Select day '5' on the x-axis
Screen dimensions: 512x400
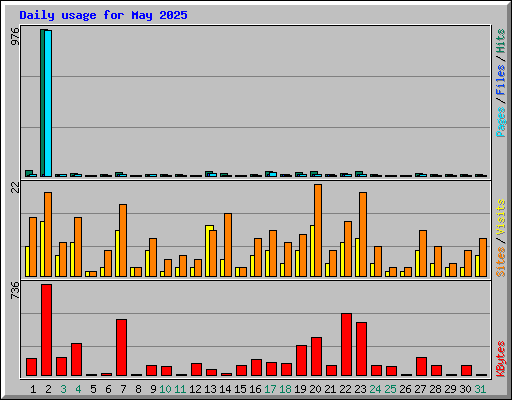click(x=93, y=389)
